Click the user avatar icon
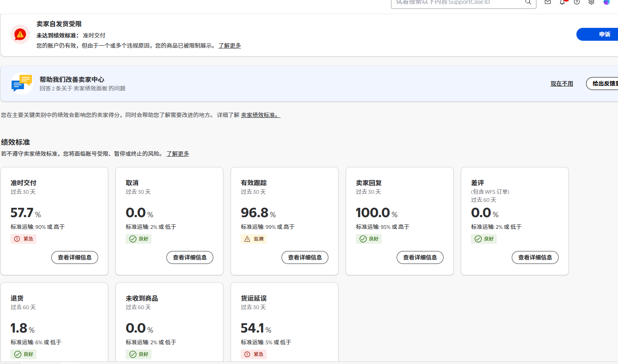This screenshot has height=364, width=618. (x=606, y=2)
